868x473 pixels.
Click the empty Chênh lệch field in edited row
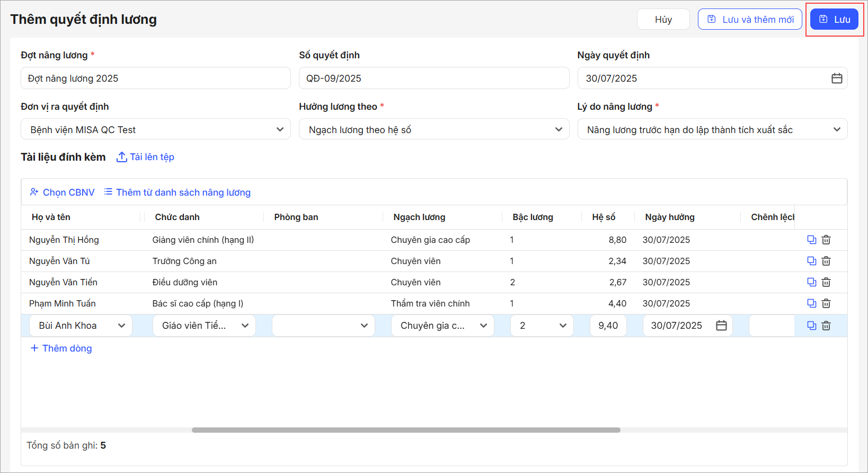pos(772,326)
